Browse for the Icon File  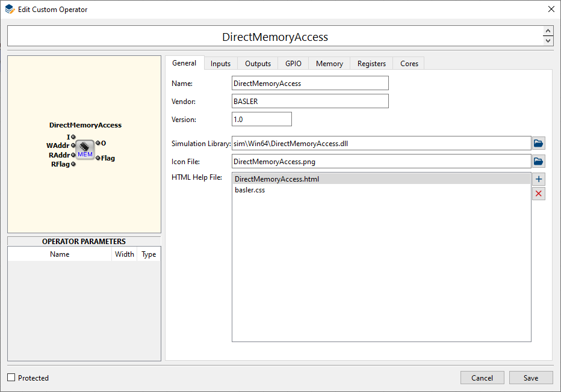pos(539,162)
